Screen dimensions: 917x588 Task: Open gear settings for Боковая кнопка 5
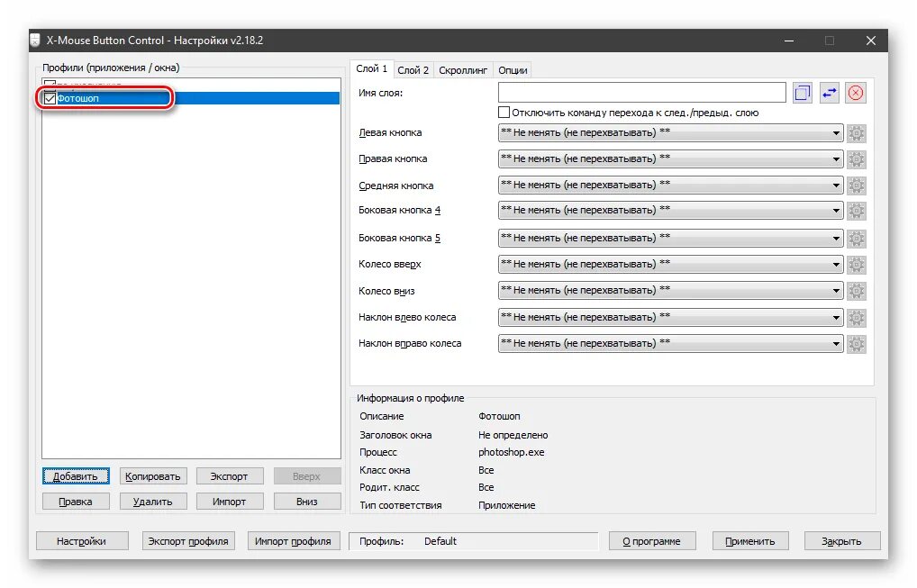857,239
